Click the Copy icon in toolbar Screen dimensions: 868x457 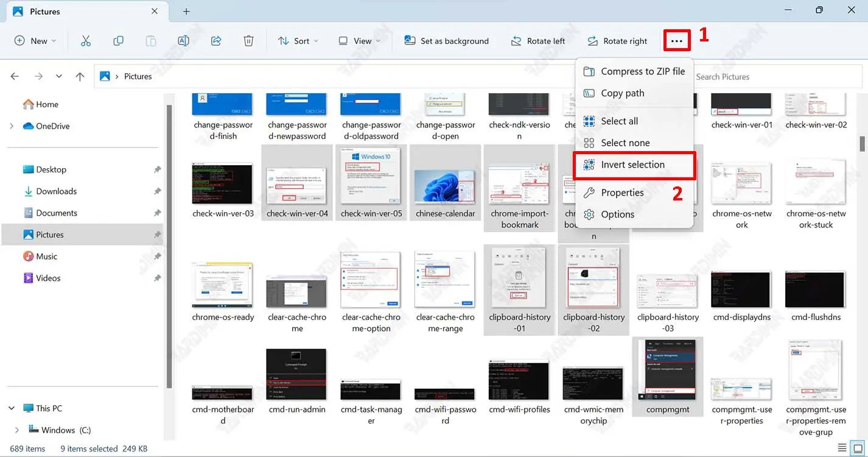[x=118, y=41]
